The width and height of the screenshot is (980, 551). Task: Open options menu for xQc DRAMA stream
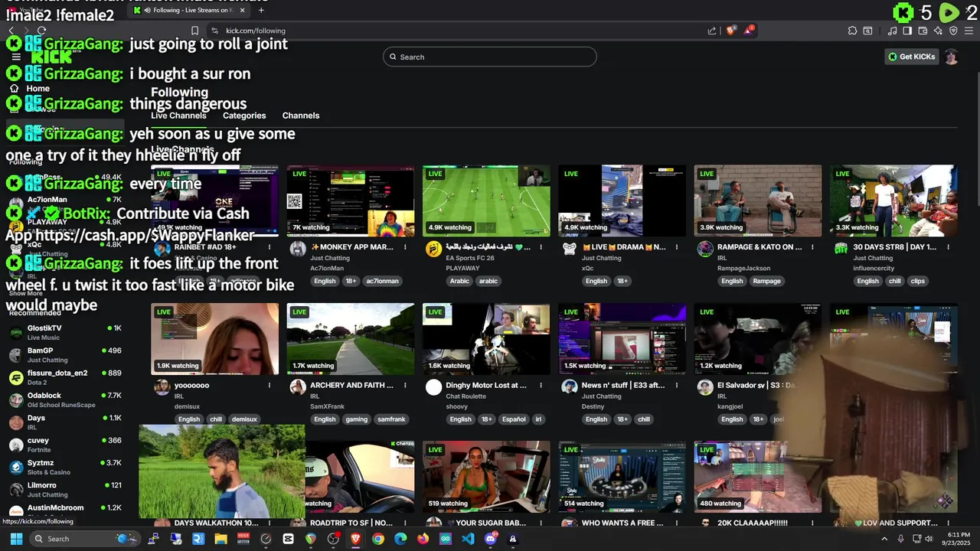(677, 247)
